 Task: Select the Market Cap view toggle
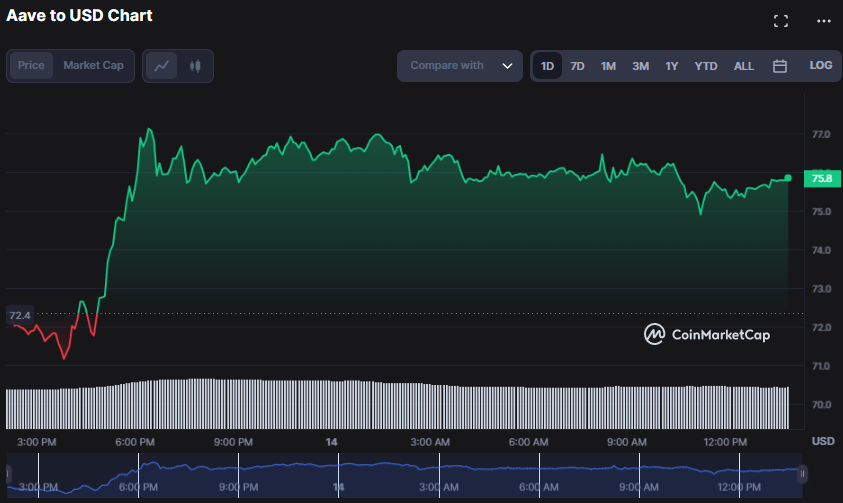point(94,66)
